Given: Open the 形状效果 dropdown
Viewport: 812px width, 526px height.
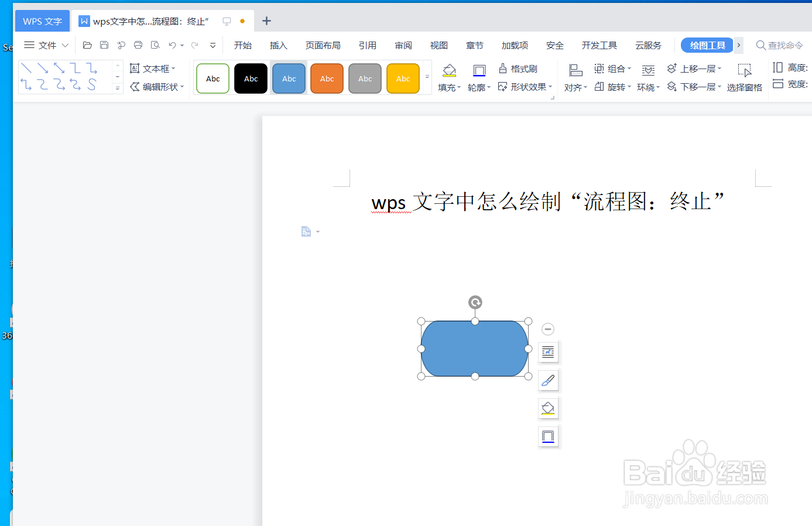Looking at the screenshot, I should pos(525,87).
